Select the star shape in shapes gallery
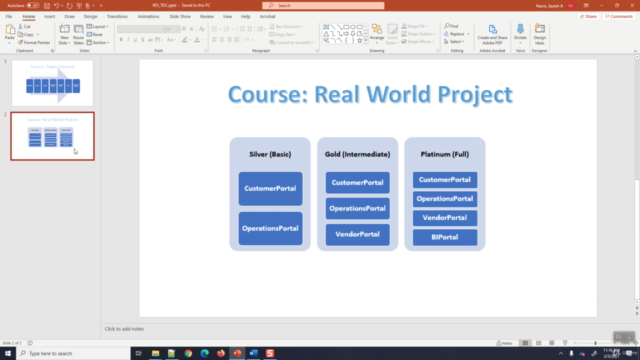 (359, 40)
